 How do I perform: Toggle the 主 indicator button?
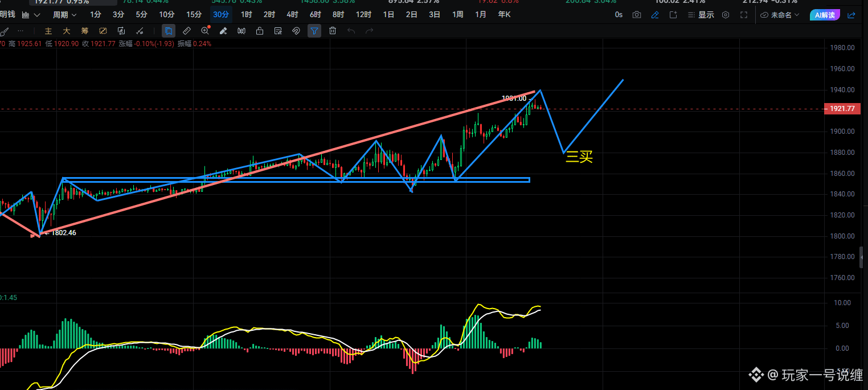click(x=48, y=31)
